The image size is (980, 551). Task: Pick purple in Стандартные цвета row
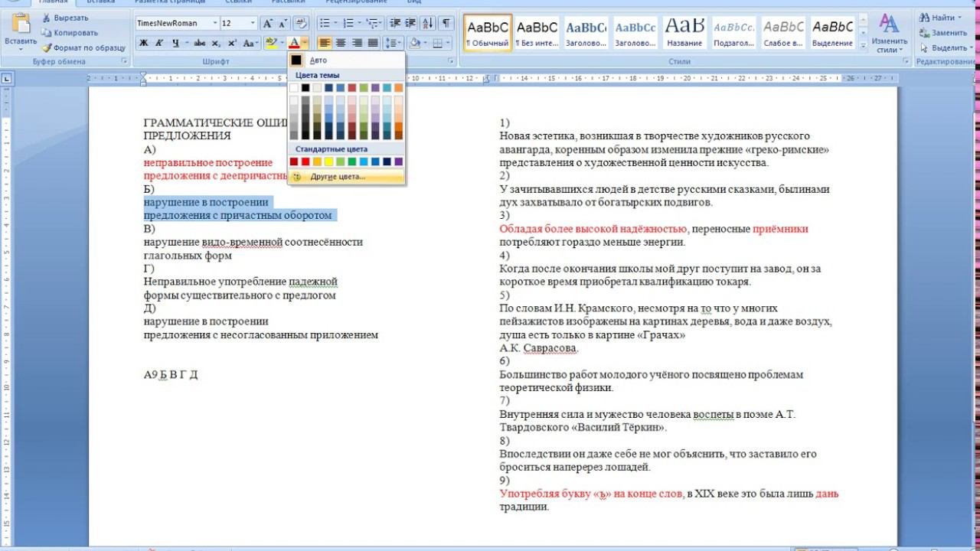pyautogui.click(x=398, y=161)
